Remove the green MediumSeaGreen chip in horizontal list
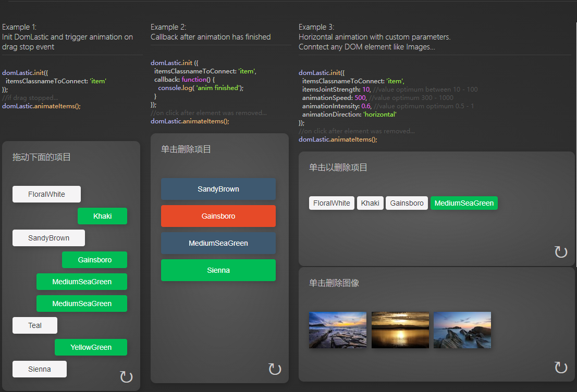577x392 pixels. click(464, 203)
